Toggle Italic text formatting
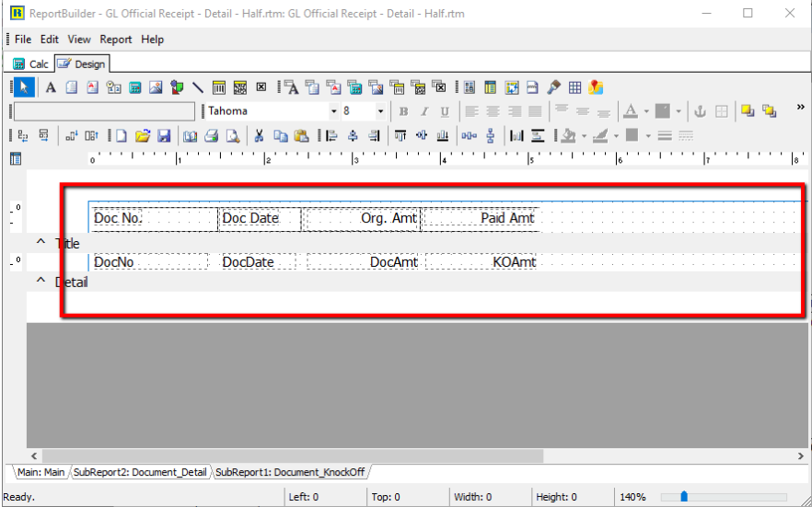The image size is (812, 507). (424, 111)
